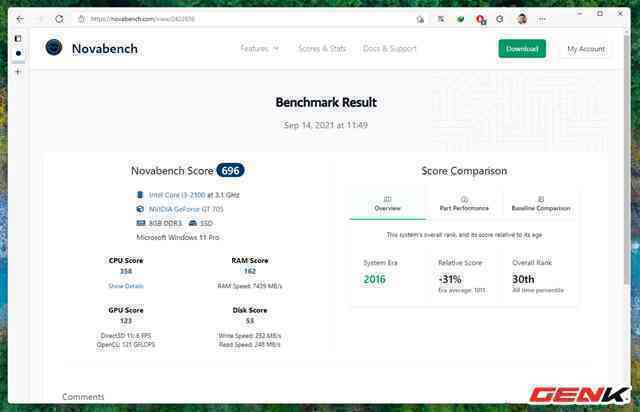Select the Relative Score -31% value
Screen dimensions: 640x412
[x=450, y=279]
